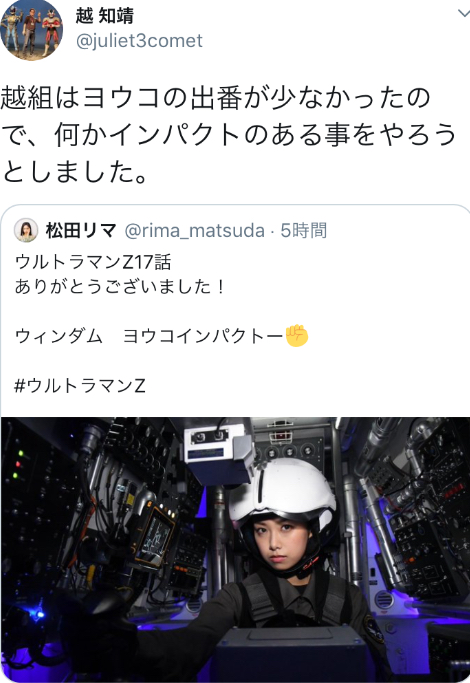Open the @rima_matsuda handle
Image resolution: width=470 pixels, height=683 pixels.
(x=194, y=231)
